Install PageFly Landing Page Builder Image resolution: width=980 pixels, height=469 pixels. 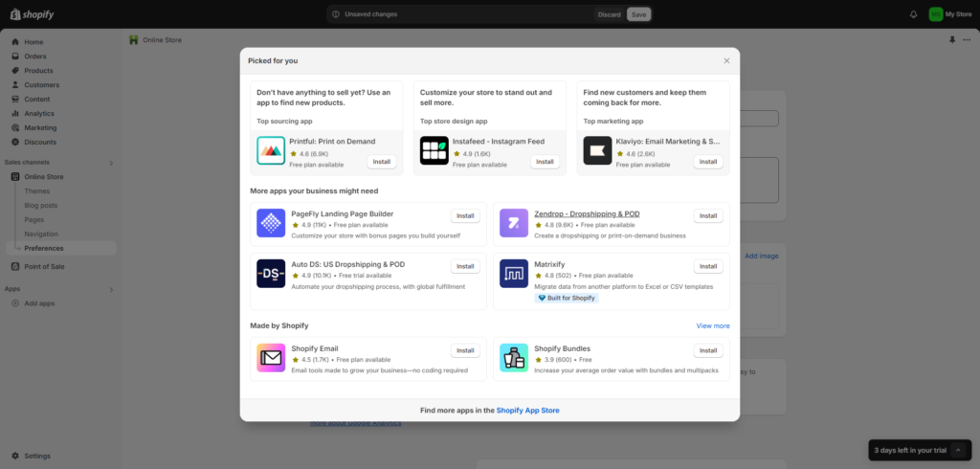click(465, 215)
